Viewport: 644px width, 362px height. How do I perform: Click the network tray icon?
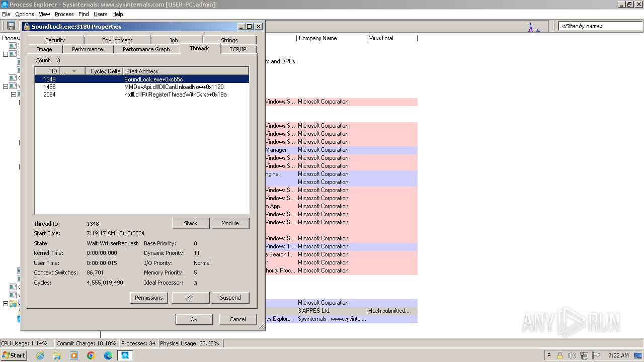(584, 355)
